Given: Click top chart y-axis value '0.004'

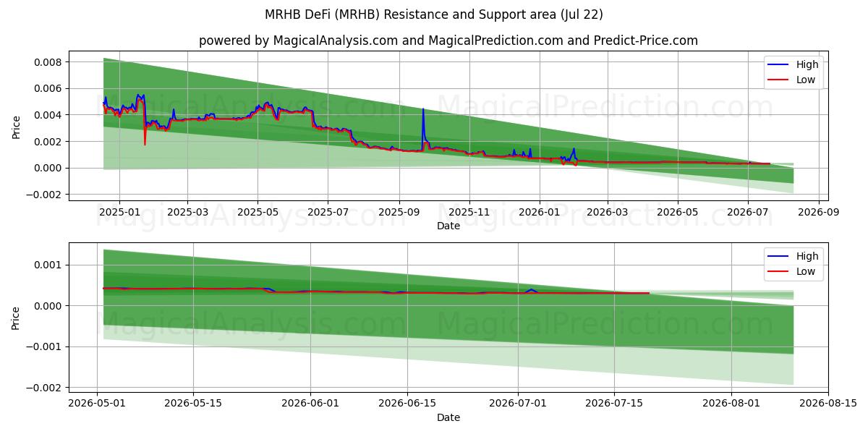Looking at the screenshot, I should [48, 115].
